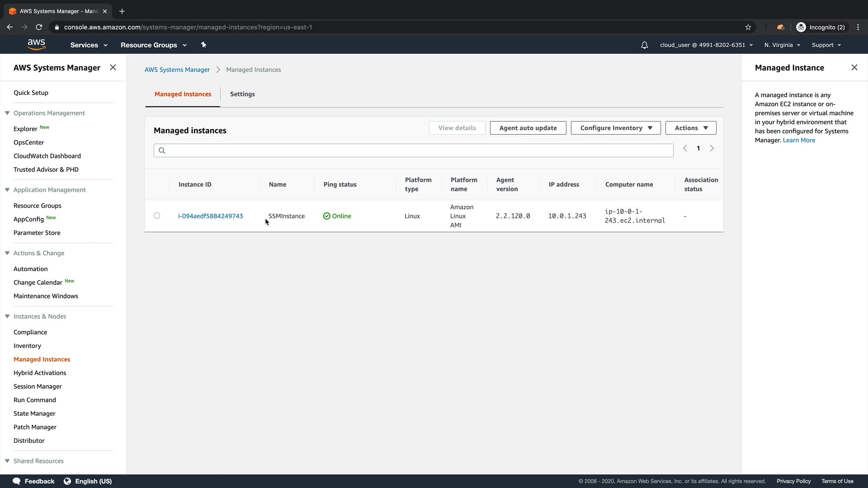Bookmark this page with the star icon
868x488 pixels.
click(x=748, y=27)
